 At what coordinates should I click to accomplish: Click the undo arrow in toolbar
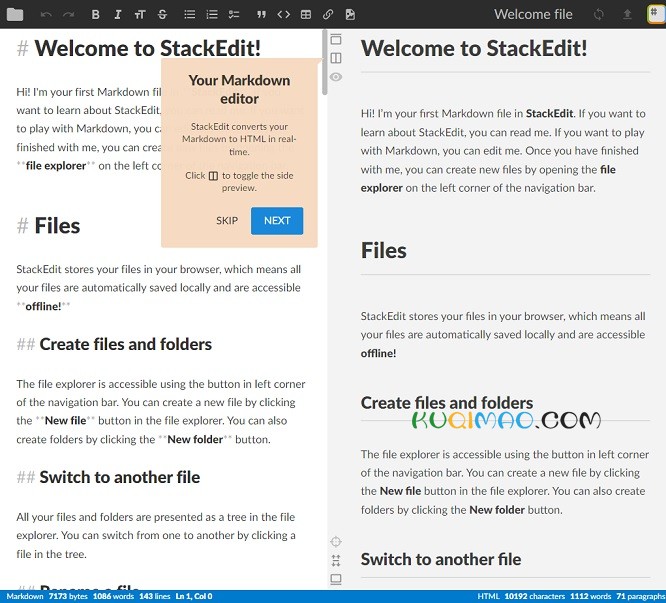(x=46, y=14)
